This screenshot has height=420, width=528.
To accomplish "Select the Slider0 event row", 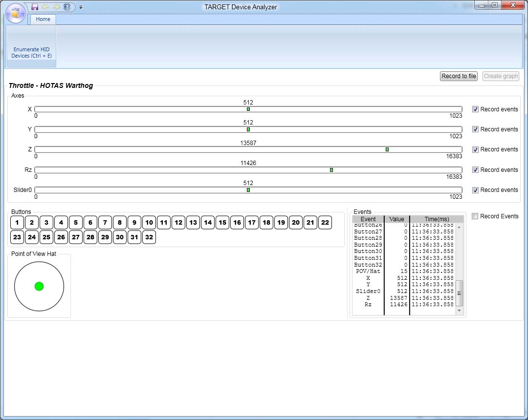I will click(404, 291).
